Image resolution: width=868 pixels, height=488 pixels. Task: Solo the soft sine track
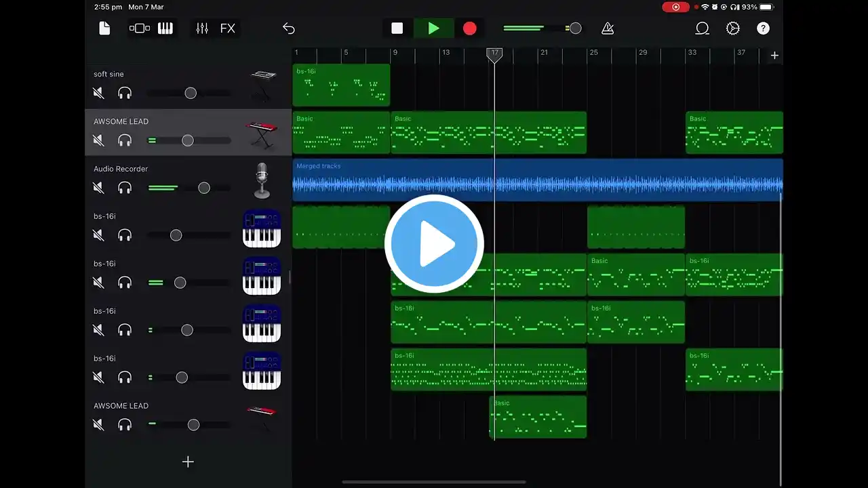click(125, 93)
